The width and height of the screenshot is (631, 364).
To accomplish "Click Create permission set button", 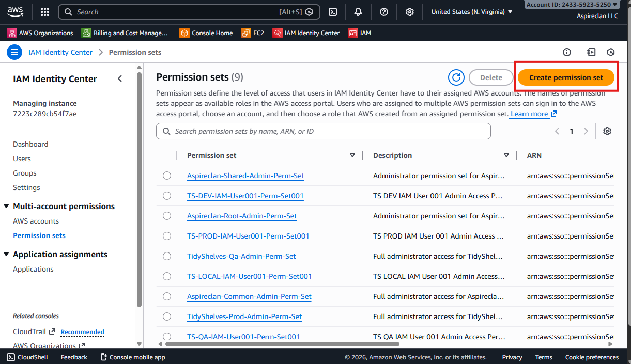I will [566, 77].
